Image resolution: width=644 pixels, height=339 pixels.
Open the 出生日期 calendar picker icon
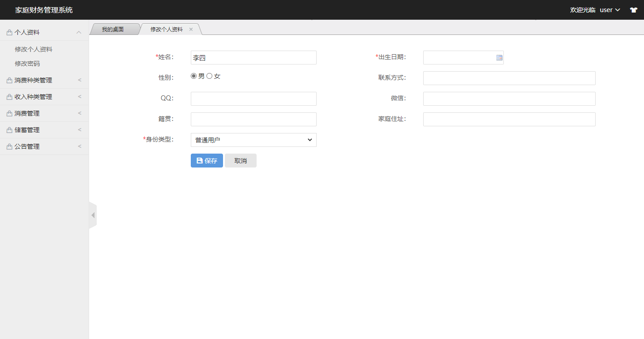(499, 57)
